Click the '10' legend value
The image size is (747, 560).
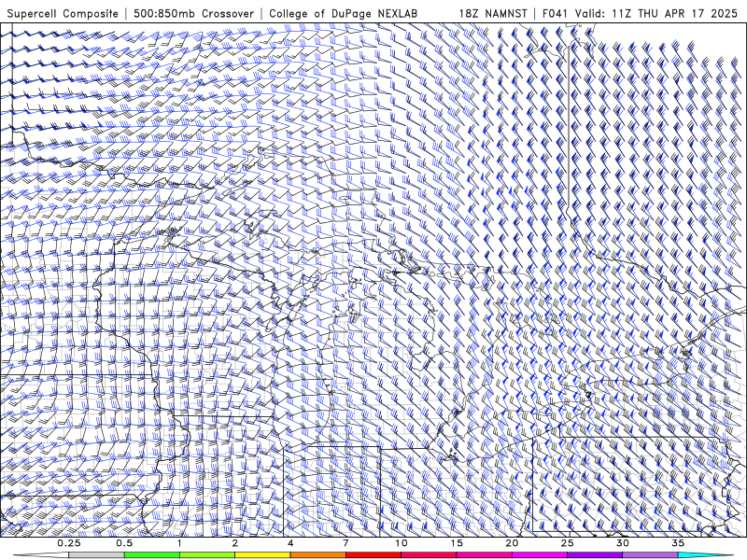tap(402, 543)
